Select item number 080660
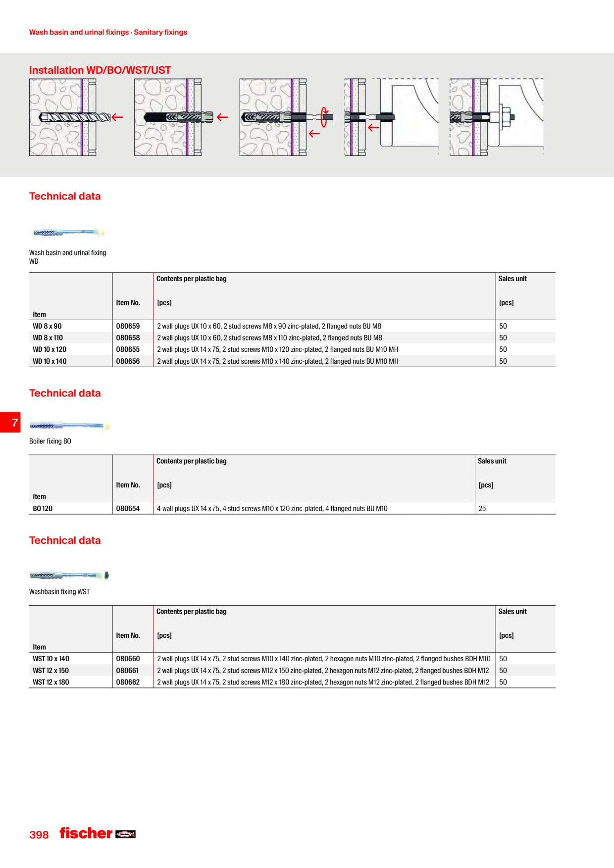 point(128,659)
